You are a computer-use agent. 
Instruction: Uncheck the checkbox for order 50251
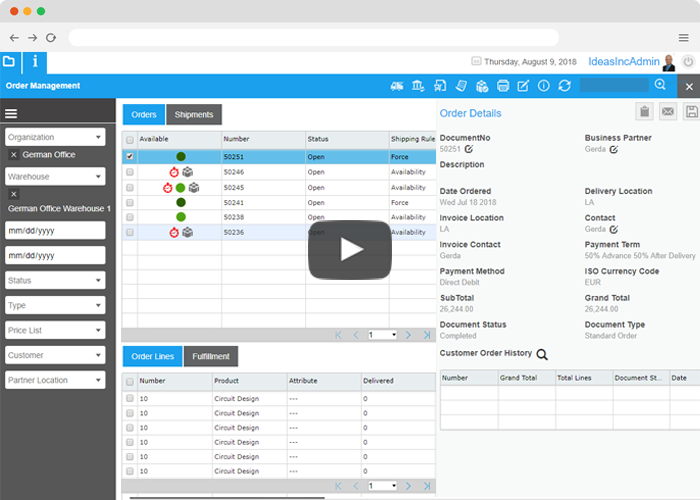point(130,156)
